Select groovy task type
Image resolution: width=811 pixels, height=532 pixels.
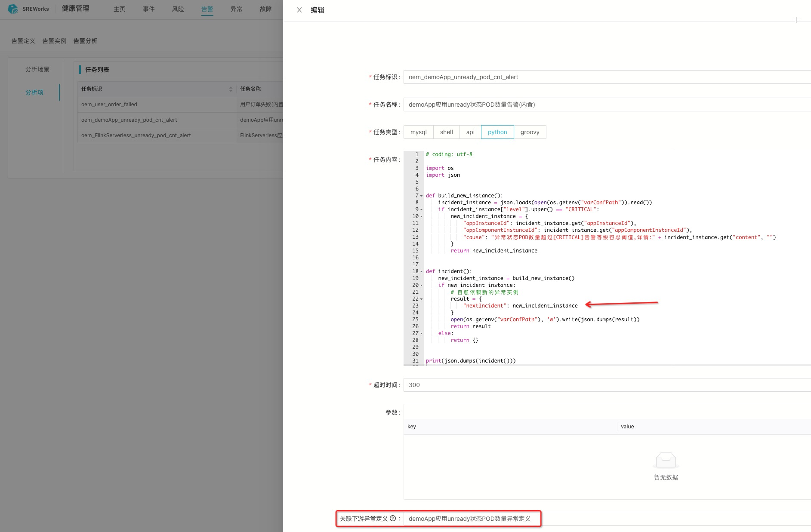pos(530,132)
